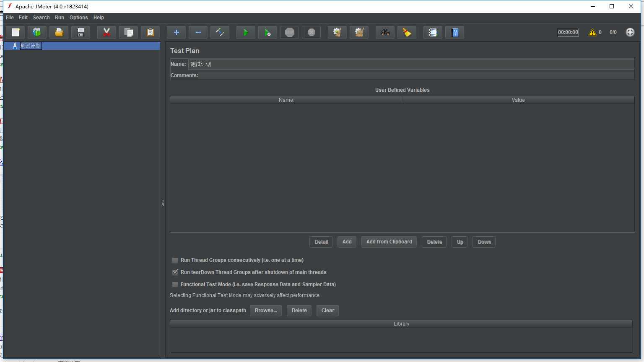
Task: Enable Run Thread Groups consecutively checkbox
Action: point(175,260)
